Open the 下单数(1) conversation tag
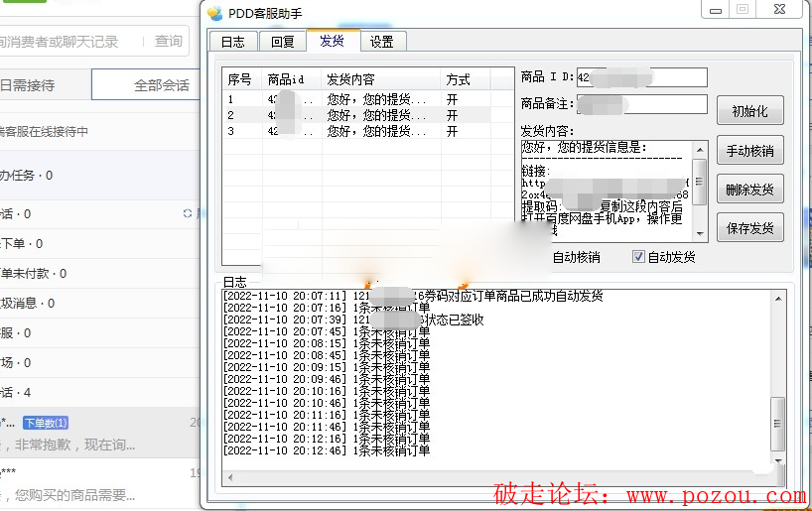Viewport: 812px width, 511px height. coord(46,423)
